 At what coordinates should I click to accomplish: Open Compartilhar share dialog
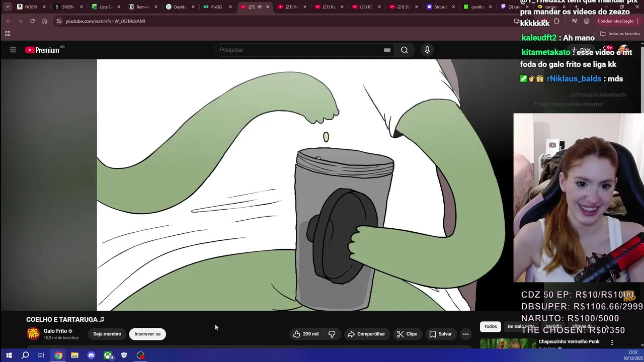coord(366,334)
